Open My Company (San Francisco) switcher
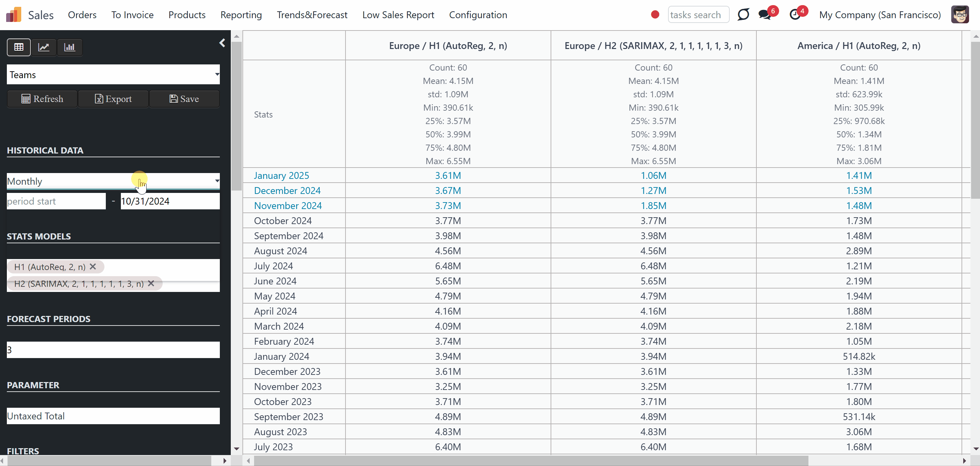The height and width of the screenshot is (466, 980). coord(880,15)
